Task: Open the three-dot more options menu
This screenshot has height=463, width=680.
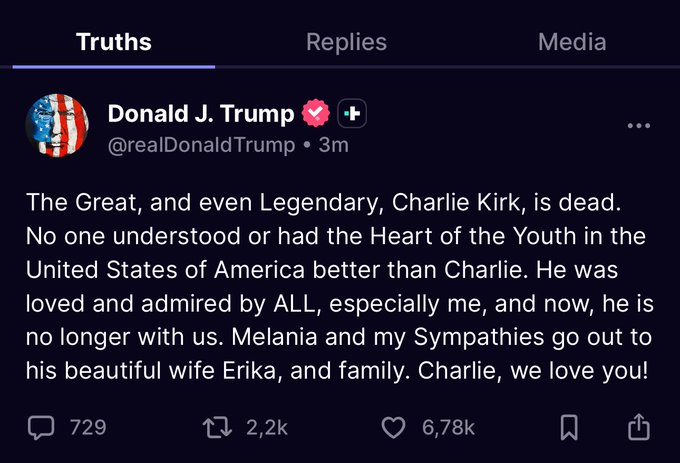Action: [639, 126]
